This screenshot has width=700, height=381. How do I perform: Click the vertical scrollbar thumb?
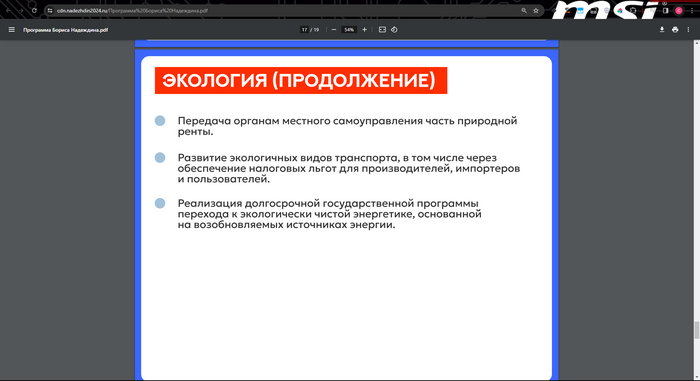click(696, 330)
